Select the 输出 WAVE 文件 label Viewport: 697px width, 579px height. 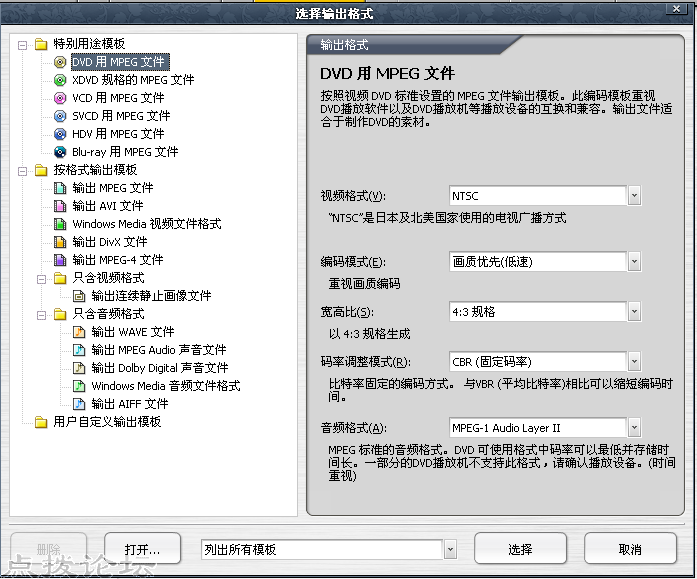(x=133, y=332)
